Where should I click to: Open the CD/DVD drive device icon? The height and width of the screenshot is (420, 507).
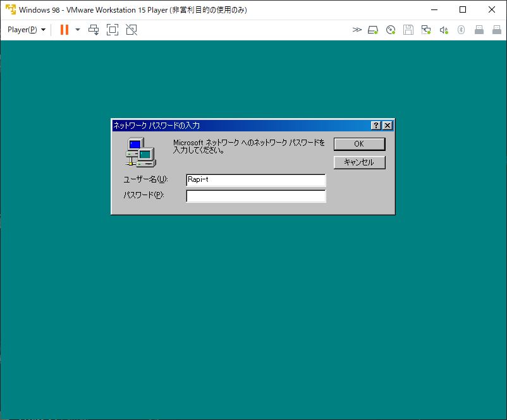tap(391, 30)
